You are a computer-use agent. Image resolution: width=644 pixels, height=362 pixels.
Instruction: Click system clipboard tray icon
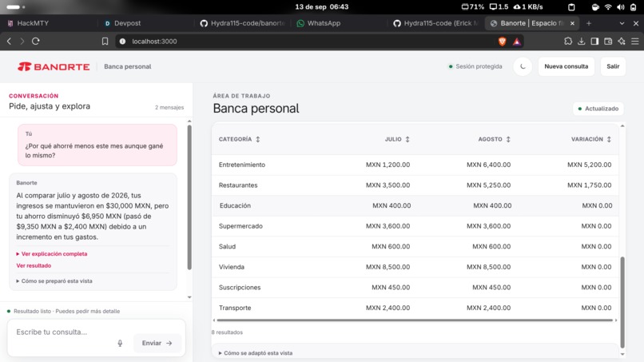[x=571, y=7]
